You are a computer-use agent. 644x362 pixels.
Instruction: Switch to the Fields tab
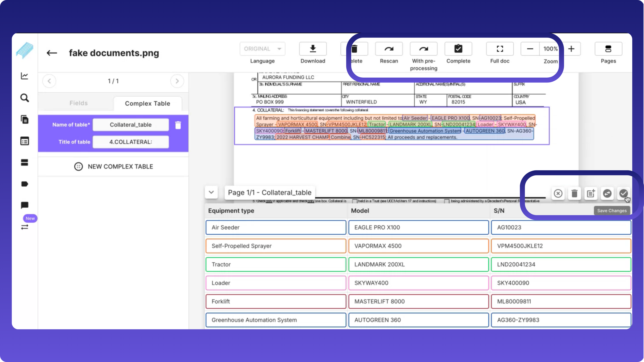(78, 103)
